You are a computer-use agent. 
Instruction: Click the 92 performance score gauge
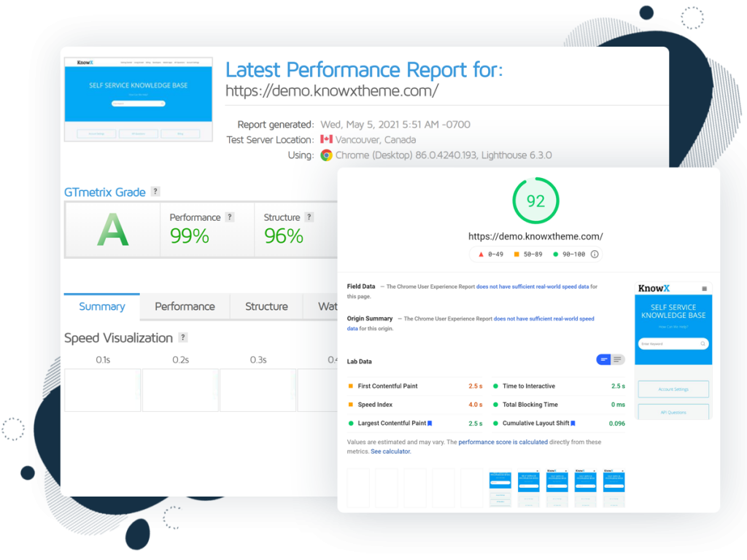point(535,201)
